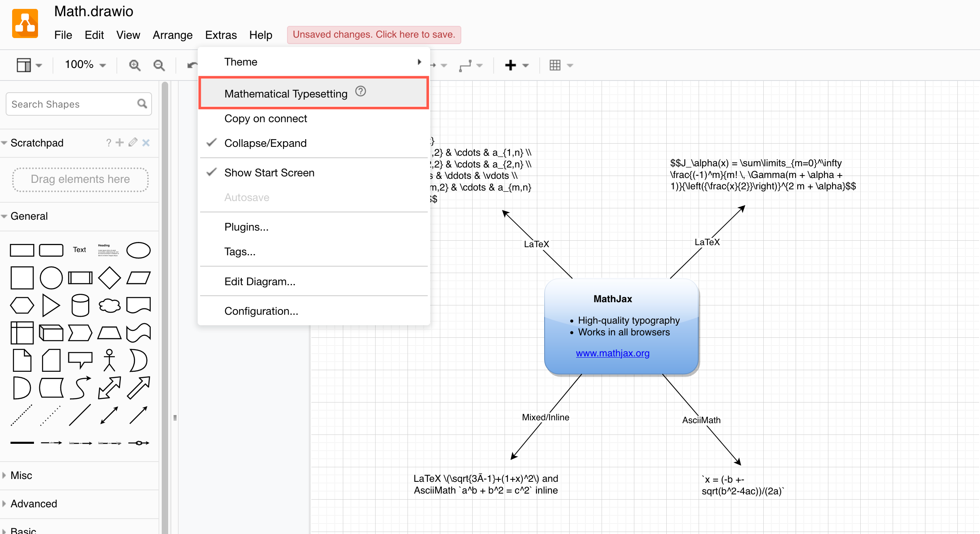Expand the Misc shapes section

tap(21, 475)
